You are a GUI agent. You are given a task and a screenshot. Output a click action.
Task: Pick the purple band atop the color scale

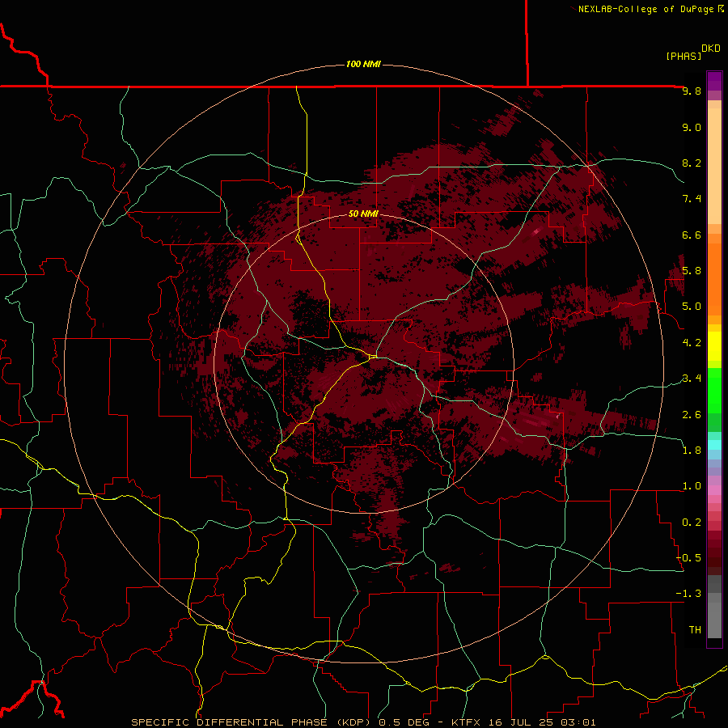click(x=714, y=81)
